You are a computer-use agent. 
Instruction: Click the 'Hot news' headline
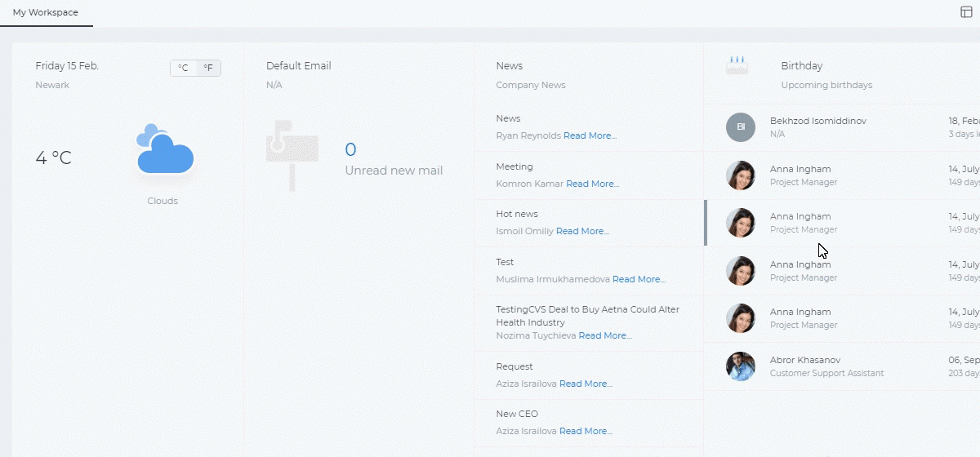pyautogui.click(x=517, y=214)
